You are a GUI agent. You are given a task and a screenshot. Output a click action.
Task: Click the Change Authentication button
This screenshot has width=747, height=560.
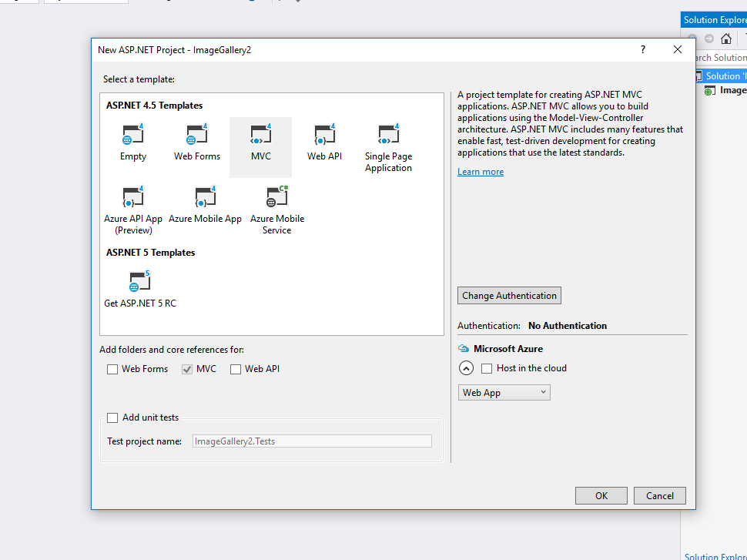509,296
